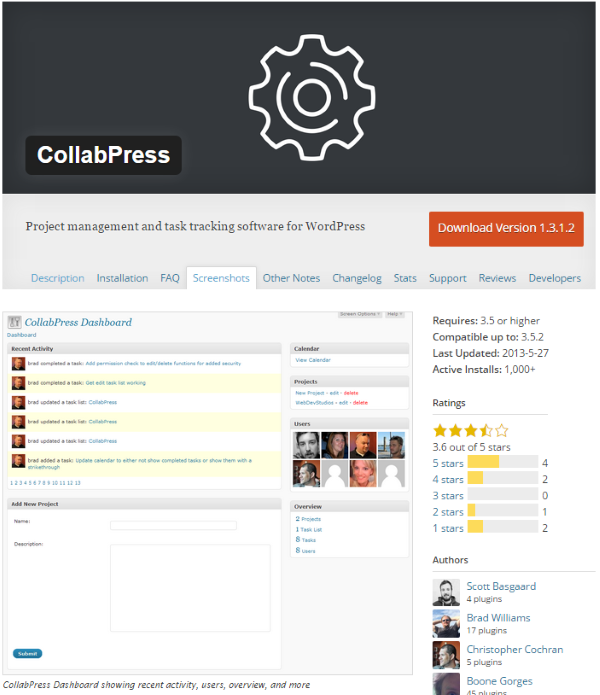Open the FAQ tab
The width and height of the screenshot is (600, 695).
tap(170, 278)
